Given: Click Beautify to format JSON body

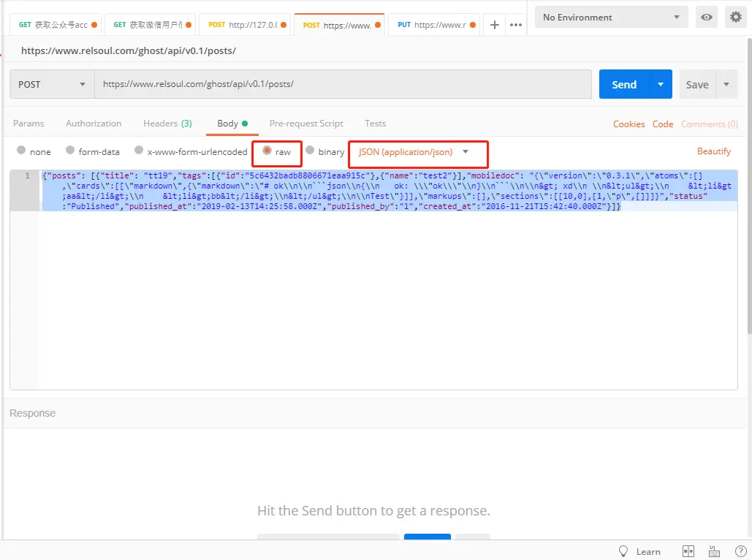Looking at the screenshot, I should (713, 151).
